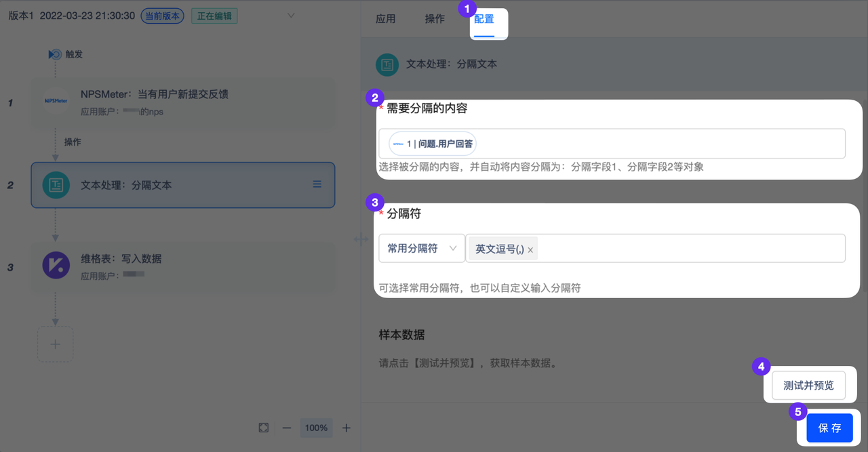Click the 需要分隔的内容 input field
Viewport: 868px width, 452px height.
[612, 144]
